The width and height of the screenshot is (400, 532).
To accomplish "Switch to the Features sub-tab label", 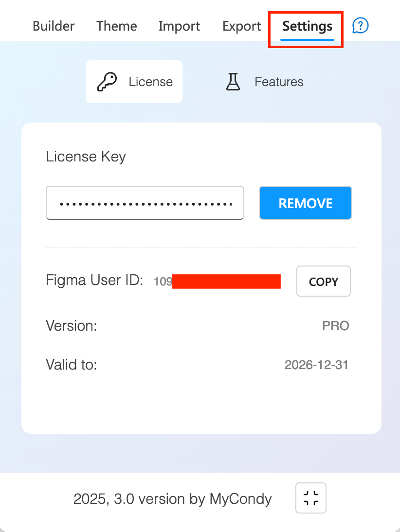I will coord(279,82).
